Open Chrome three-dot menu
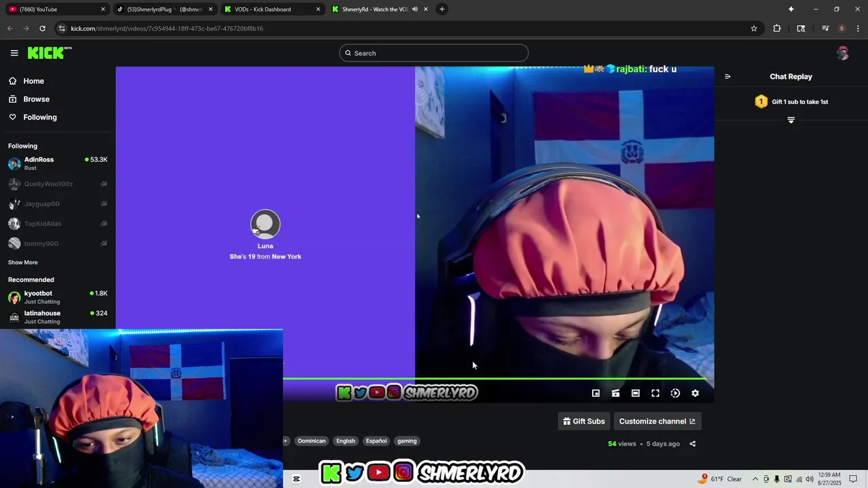The image size is (868, 488). [x=858, y=28]
